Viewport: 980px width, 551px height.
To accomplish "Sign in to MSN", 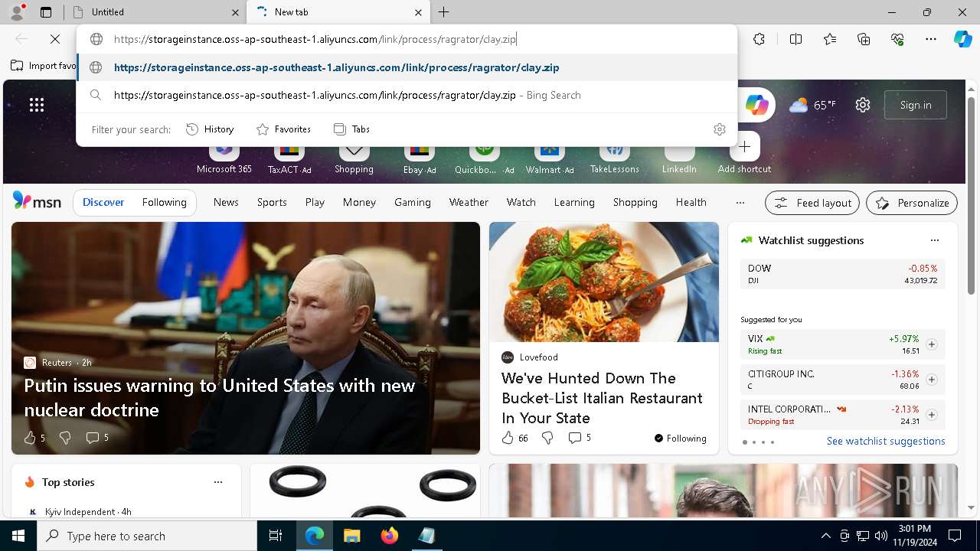I will (x=916, y=105).
